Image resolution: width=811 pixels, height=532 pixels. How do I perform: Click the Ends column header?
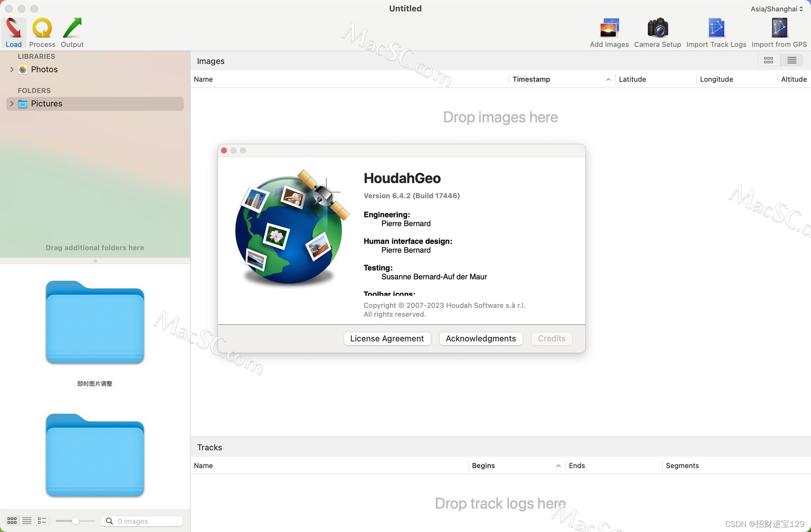pyautogui.click(x=613, y=465)
